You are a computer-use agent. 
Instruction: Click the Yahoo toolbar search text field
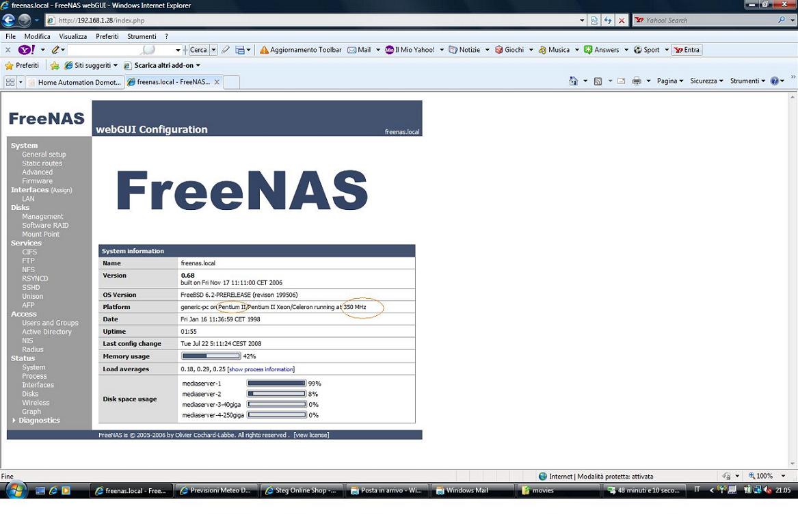click(120, 50)
